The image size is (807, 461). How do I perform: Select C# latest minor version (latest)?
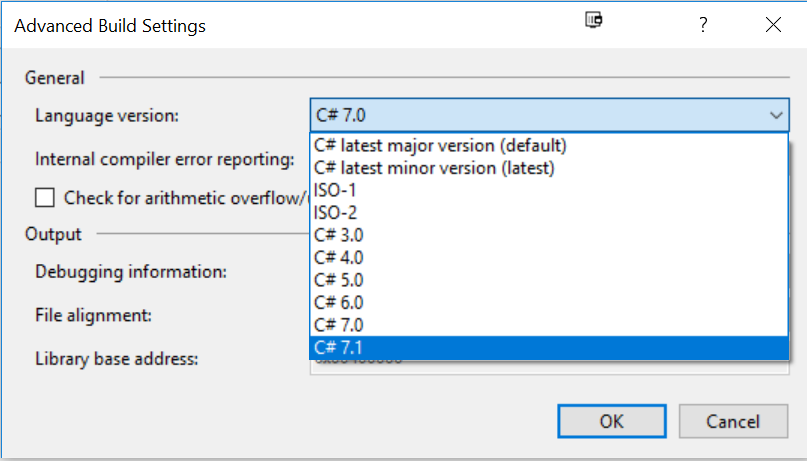(x=549, y=168)
